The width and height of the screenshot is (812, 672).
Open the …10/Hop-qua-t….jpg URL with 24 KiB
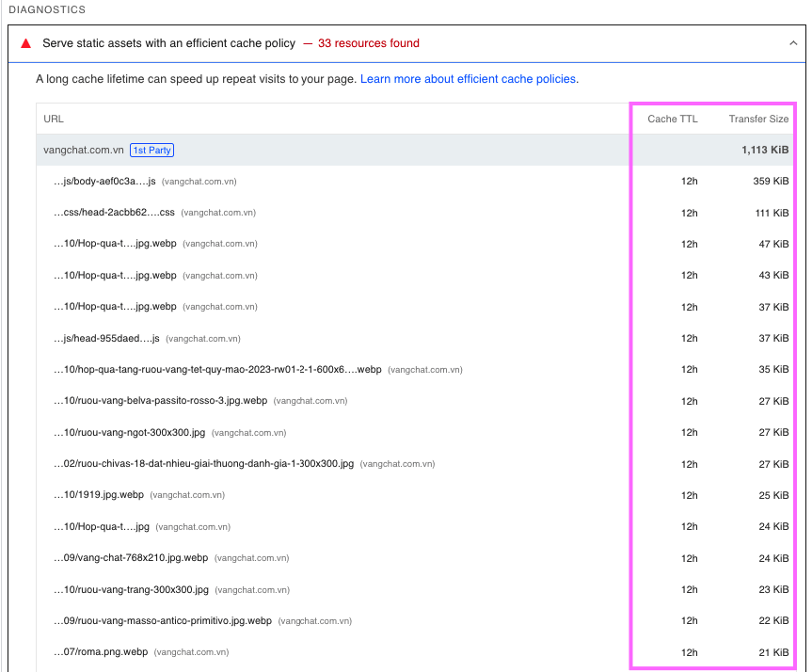[x=102, y=527]
